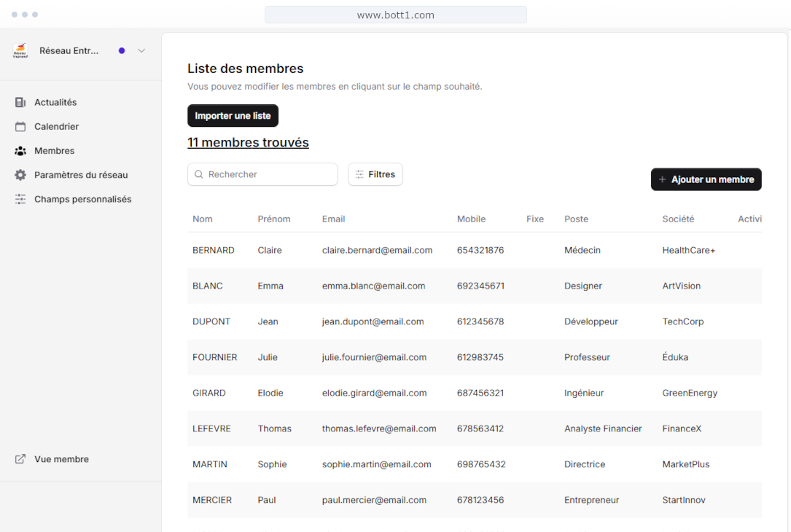This screenshot has width=791, height=532.
Task: Open the Calendrier menu item
Action: [56, 127]
